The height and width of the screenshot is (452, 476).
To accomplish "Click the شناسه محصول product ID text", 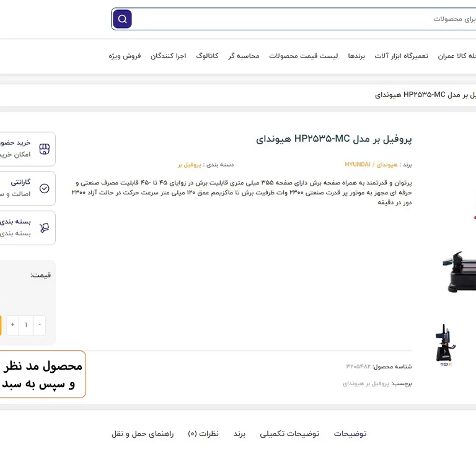I will 379,367.
